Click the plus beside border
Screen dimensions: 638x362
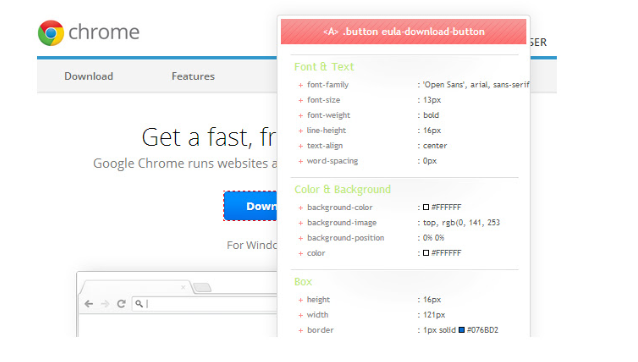point(300,331)
